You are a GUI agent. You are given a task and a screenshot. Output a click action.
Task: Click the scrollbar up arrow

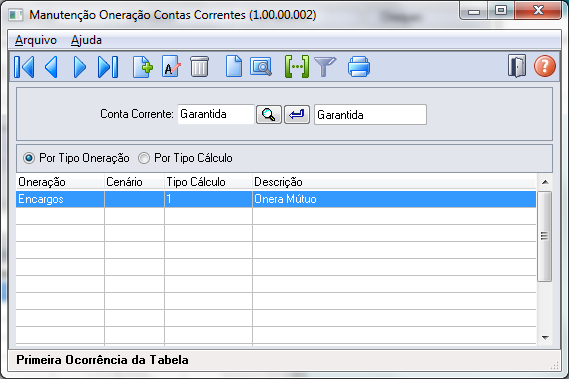point(545,182)
